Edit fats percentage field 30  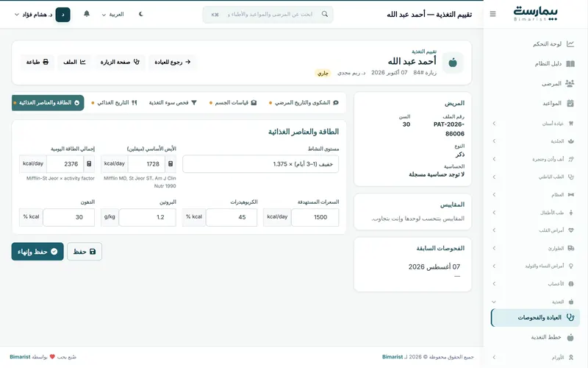click(x=68, y=217)
